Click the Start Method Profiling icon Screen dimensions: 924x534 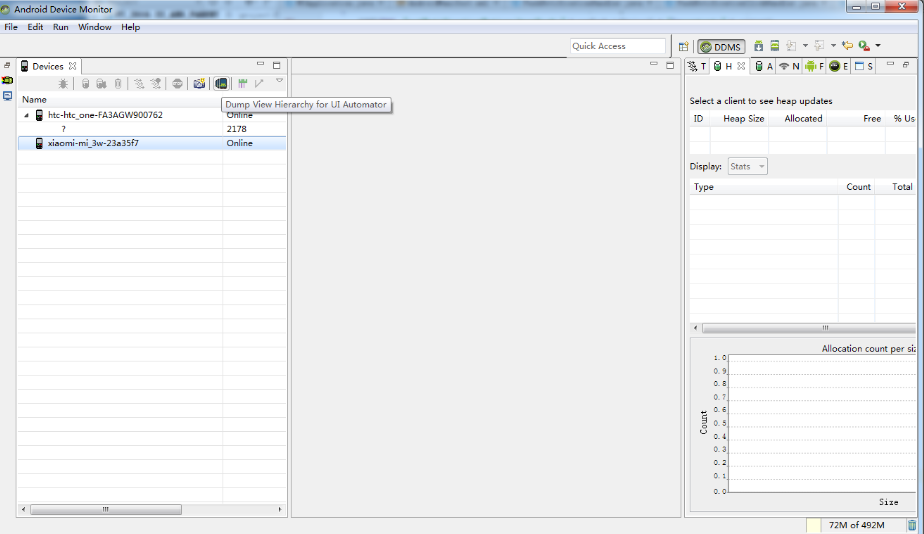pos(156,84)
